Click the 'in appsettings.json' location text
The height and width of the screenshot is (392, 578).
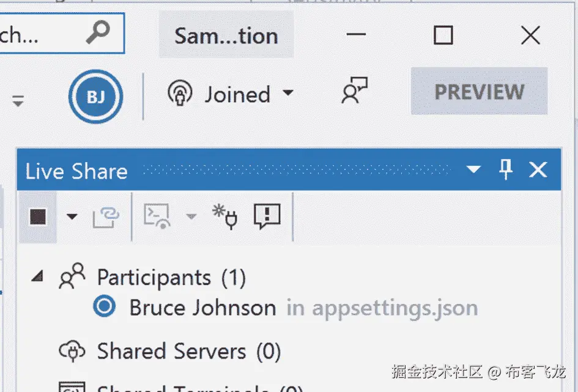point(382,308)
